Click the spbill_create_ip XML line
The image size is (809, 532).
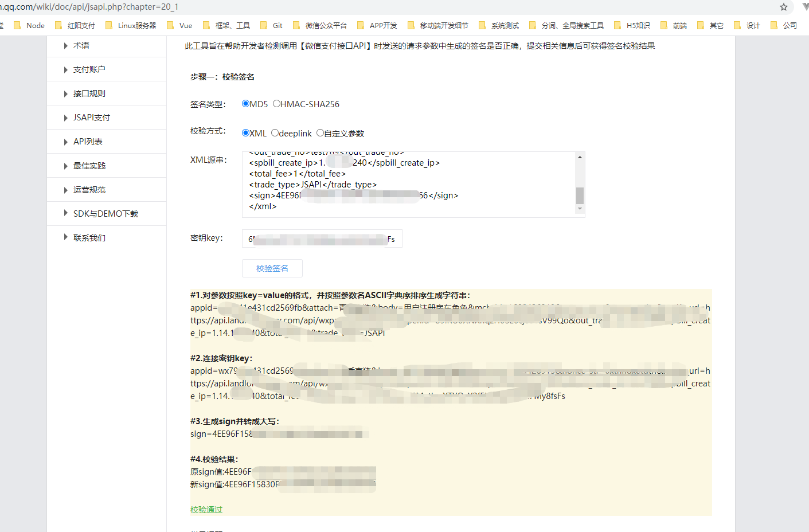pyautogui.click(x=345, y=163)
